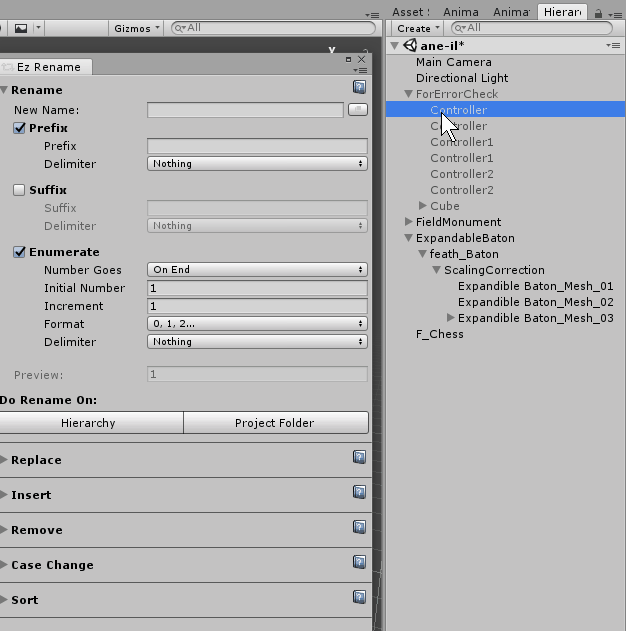Expand the Insert section
The width and height of the screenshot is (626, 631).
[x=4, y=495]
